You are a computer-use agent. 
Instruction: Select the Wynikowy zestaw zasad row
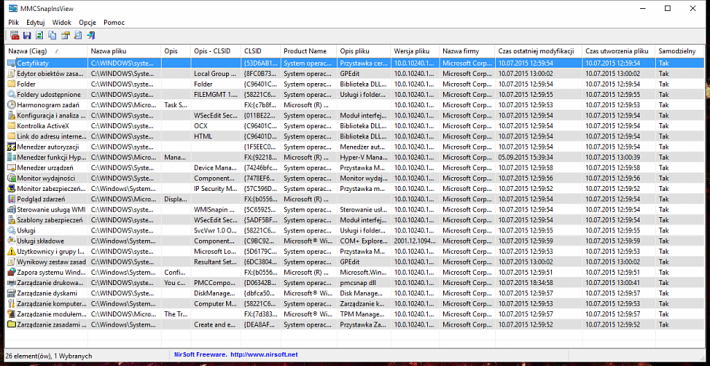(355, 262)
